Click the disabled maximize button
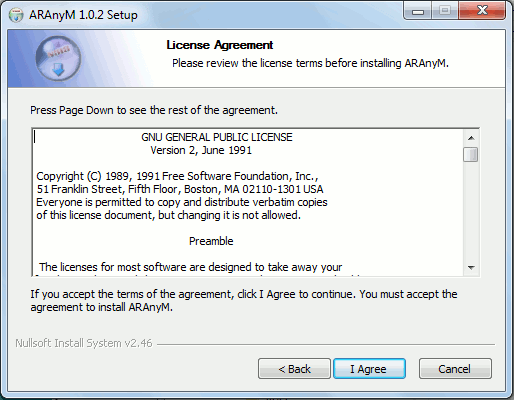 [x=445, y=11]
